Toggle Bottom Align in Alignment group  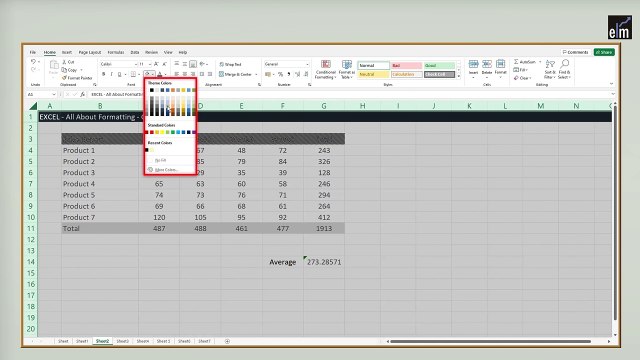point(193,64)
